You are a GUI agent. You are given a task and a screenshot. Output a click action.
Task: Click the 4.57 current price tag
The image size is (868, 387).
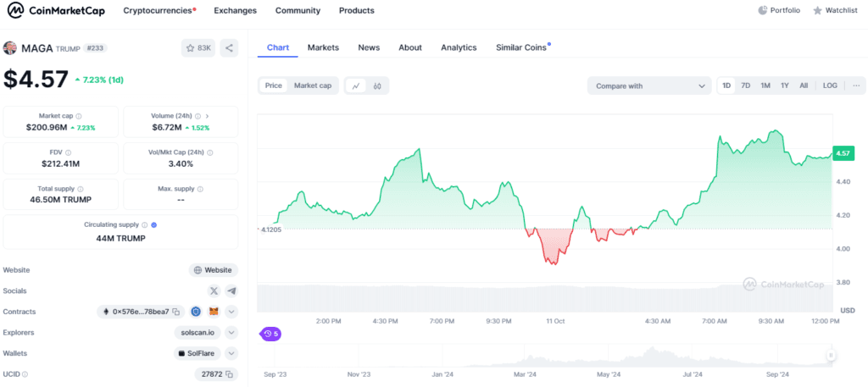point(843,153)
